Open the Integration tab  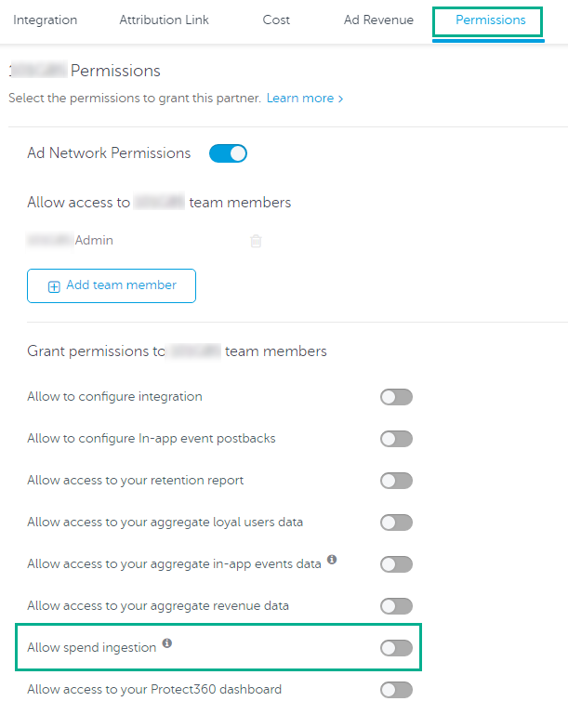tap(46, 20)
